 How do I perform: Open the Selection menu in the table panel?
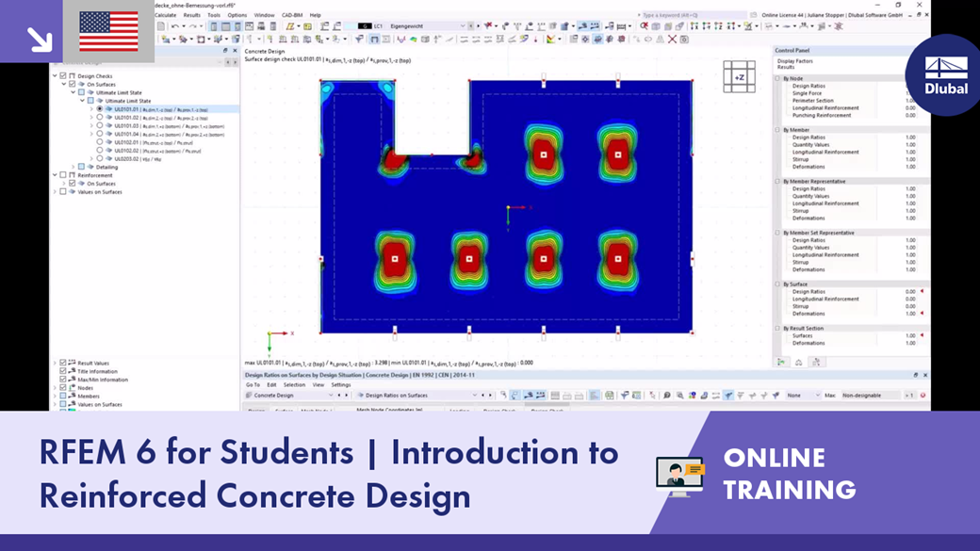coord(294,385)
